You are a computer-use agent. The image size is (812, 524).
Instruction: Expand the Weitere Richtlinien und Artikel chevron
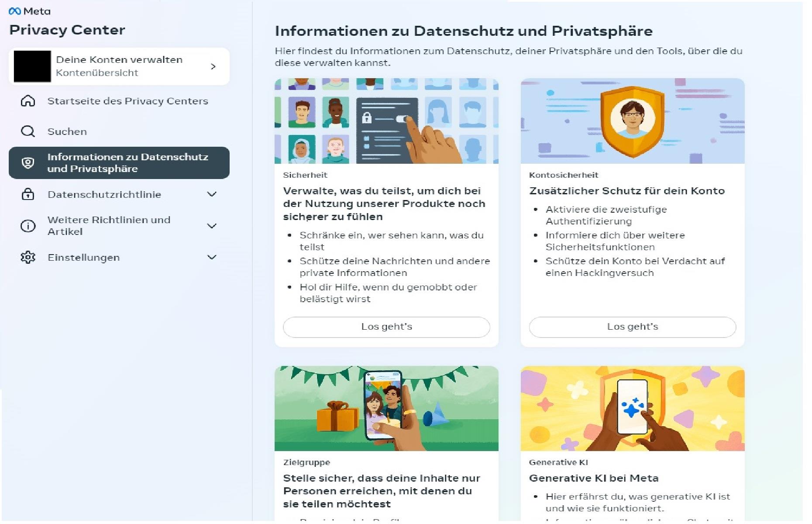point(212,226)
